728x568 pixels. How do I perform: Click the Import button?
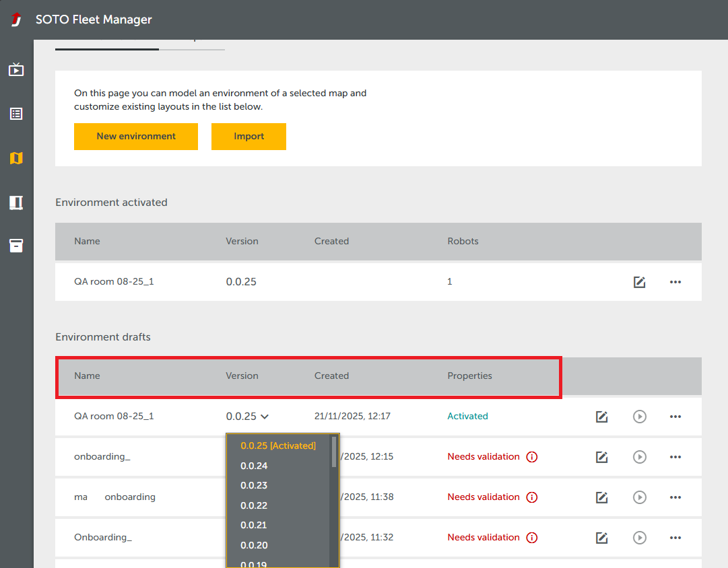(x=249, y=137)
